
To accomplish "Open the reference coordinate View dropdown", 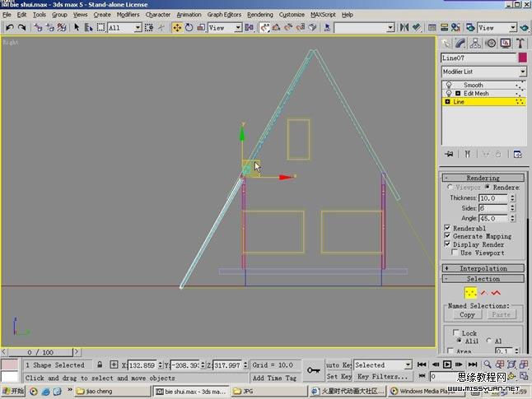I will click(x=238, y=28).
